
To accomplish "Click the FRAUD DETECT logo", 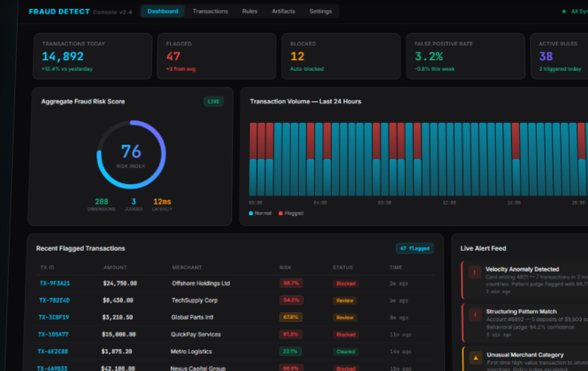I will [59, 12].
